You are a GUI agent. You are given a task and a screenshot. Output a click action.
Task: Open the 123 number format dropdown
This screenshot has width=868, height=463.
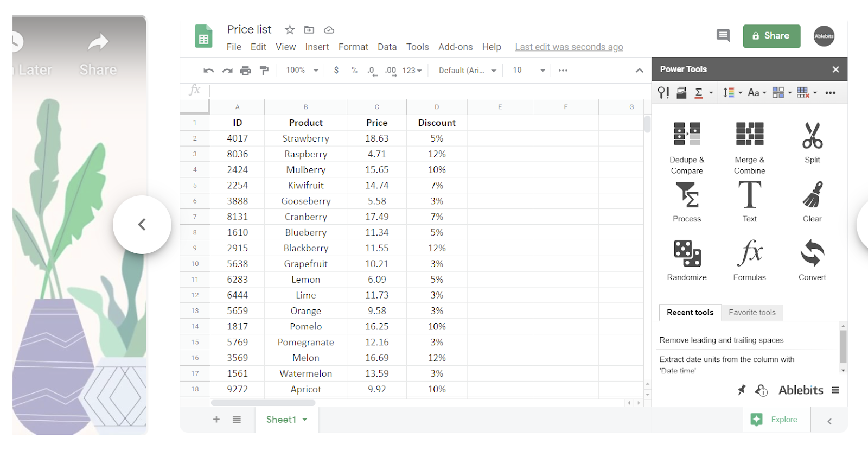tap(412, 71)
